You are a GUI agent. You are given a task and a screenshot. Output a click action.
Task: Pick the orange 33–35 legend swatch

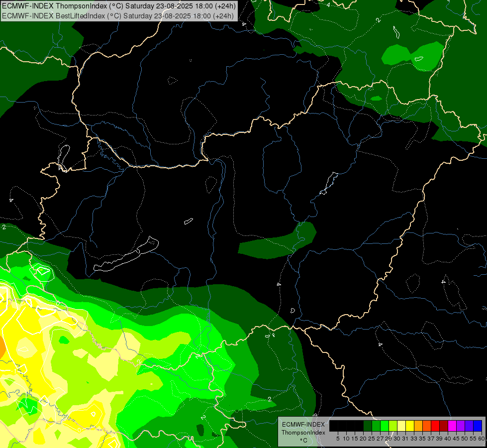tap(418, 426)
